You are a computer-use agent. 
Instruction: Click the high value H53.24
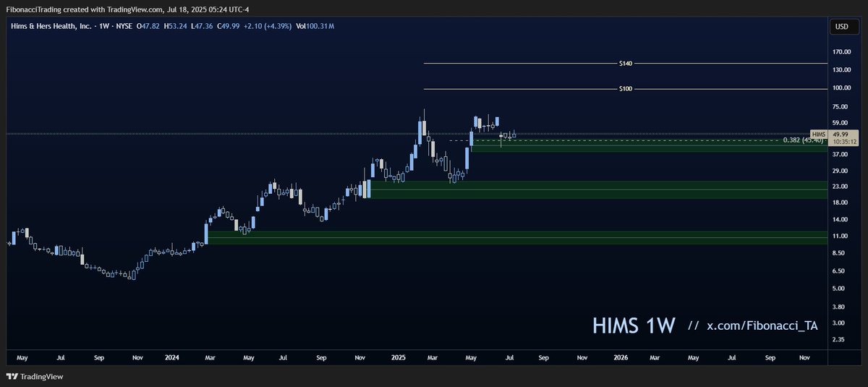176,26
